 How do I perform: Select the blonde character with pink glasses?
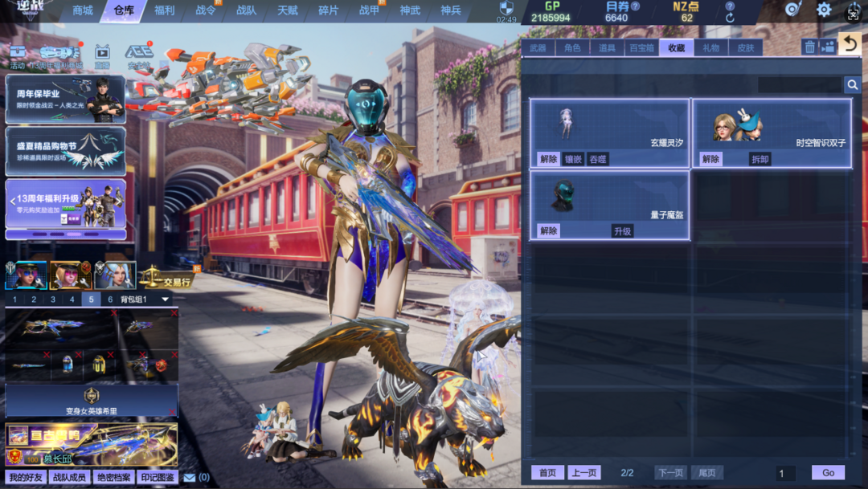point(70,275)
